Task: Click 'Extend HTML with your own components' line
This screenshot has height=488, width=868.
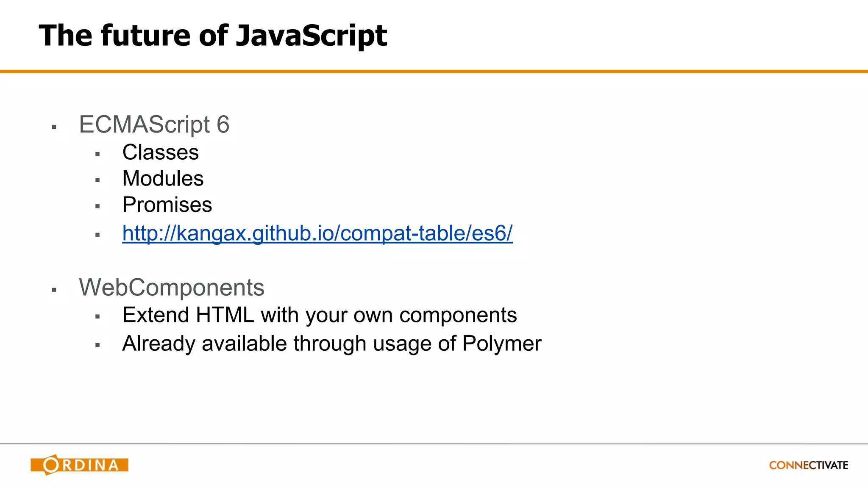Action: pyautogui.click(x=319, y=315)
